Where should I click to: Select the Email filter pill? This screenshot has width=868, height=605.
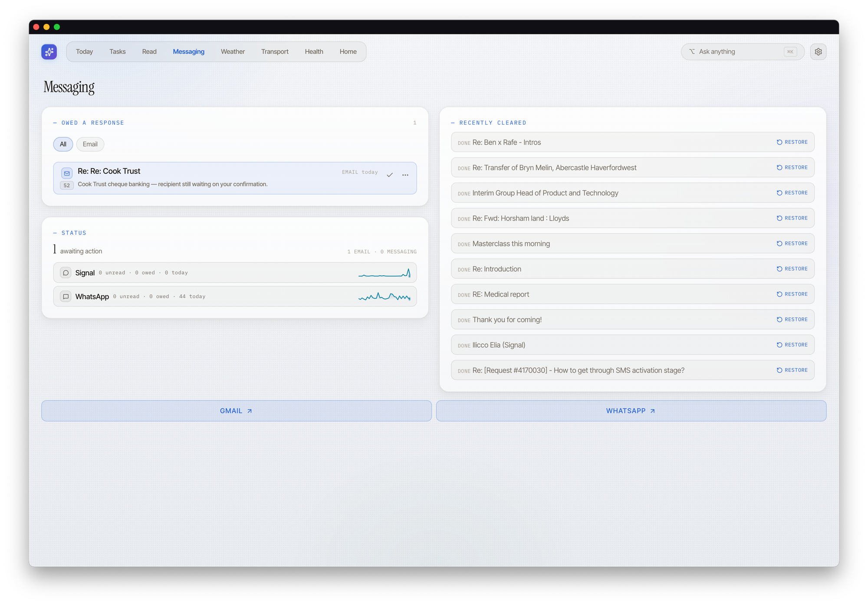[x=90, y=144]
